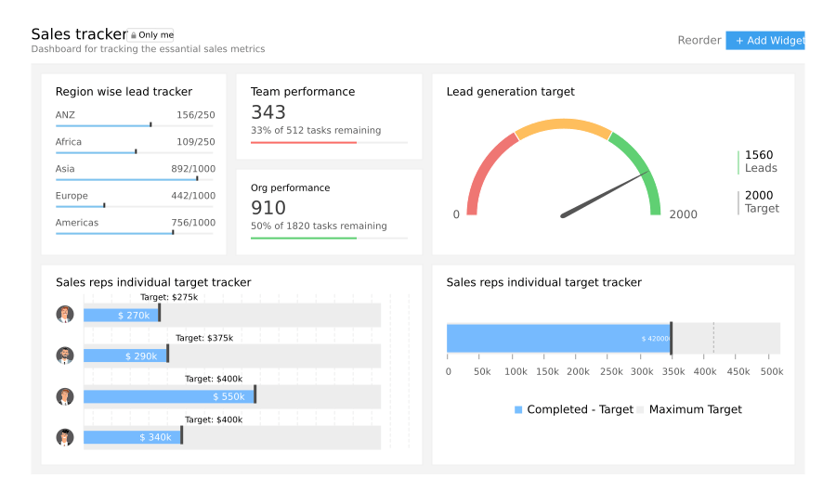Click the Org performance value 910
Image resolution: width=836 pixels, height=504 pixels.
click(x=268, y=208)
